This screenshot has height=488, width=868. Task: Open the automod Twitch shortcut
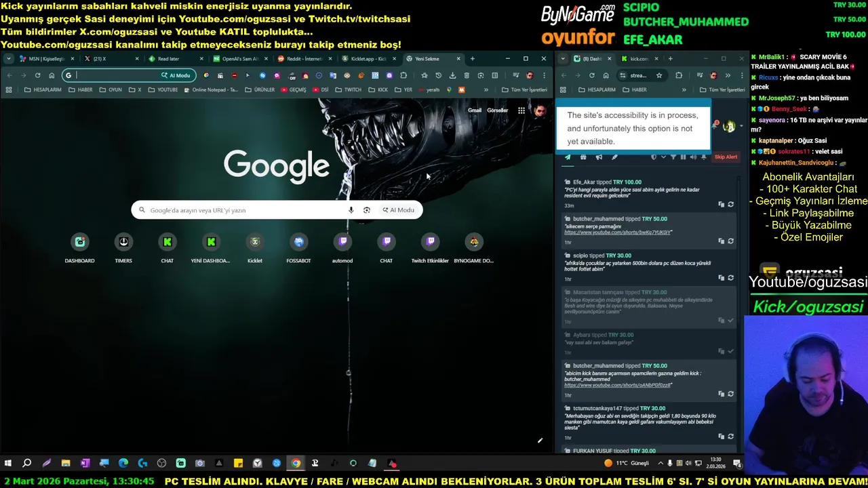coord(342,248)
